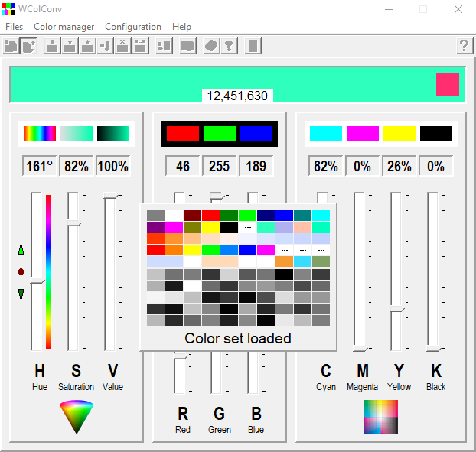Click the red dot marker beside Hue slider
The image size is (476, 452).
pos(21,272)
